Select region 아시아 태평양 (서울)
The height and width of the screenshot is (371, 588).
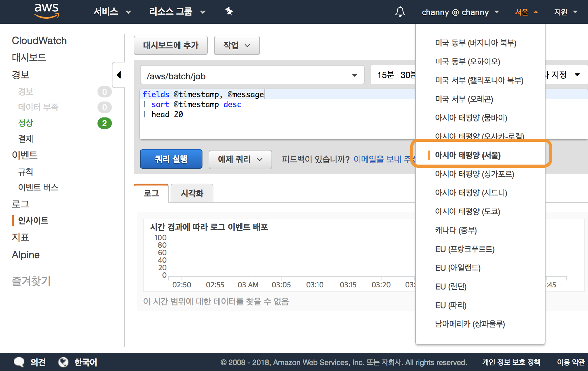tap(468, 155)
